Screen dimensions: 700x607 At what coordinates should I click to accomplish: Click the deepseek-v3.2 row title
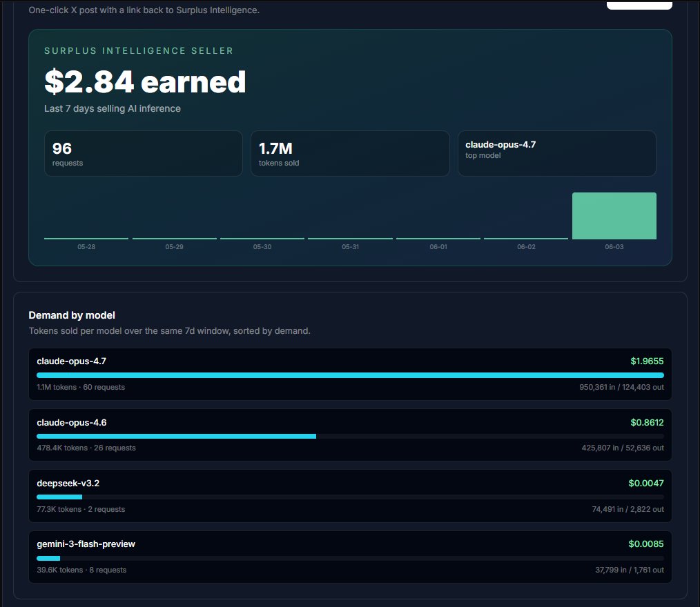pos(68,484)
